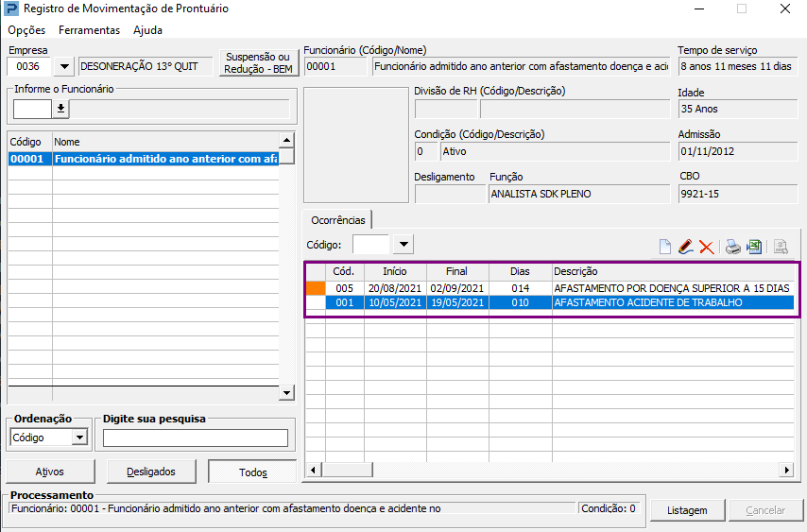This screenshot has width=807, height=532.
Task: Click the Informe o Funcionário code field
Action: [32, 109]
